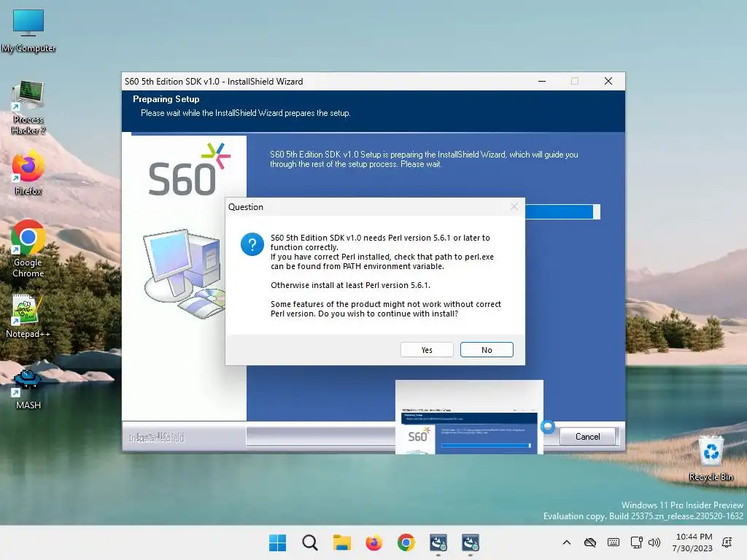
Task: Open taskbar Search
Action: point(309,542)
